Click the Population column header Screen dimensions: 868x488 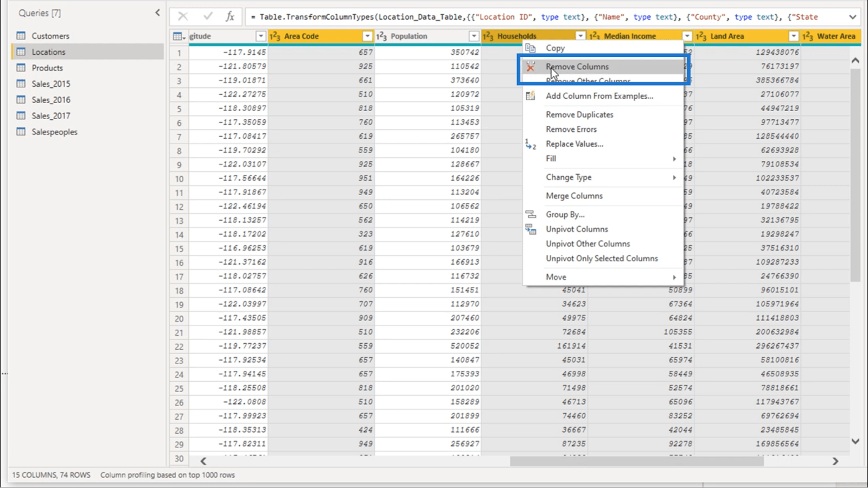[x=427, y=36]
